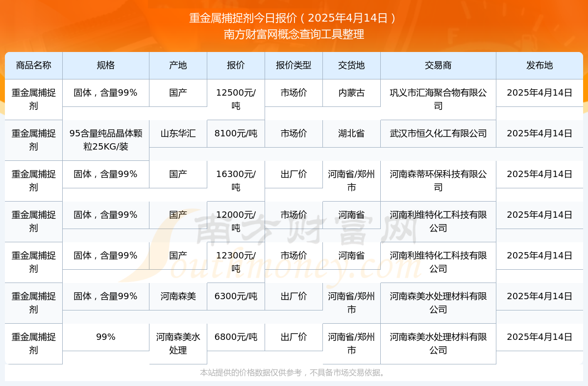
Task: Click the dealer 巩义市汇海聚合物有限公司
Action: point(438,99)
